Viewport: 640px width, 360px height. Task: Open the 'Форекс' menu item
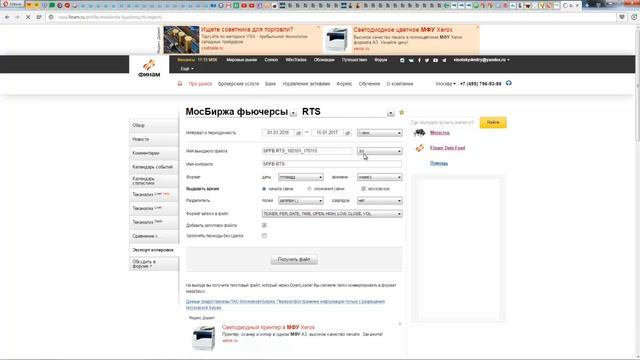344,84
